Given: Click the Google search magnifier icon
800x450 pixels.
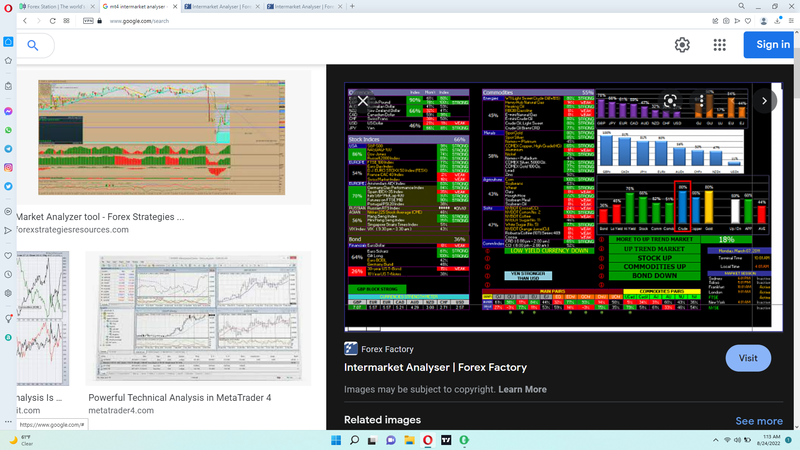Looking at the screenshot, I should [33, 45].
